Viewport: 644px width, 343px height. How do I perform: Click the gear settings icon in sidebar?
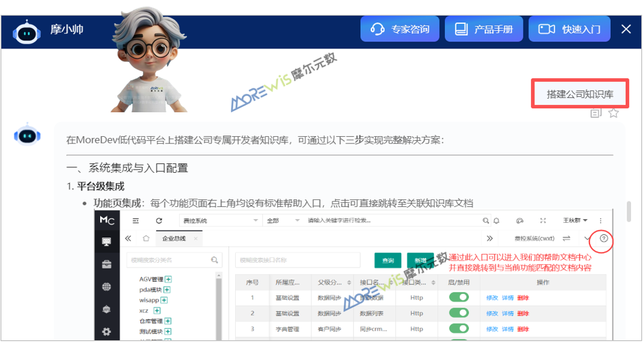coord(106,331)
